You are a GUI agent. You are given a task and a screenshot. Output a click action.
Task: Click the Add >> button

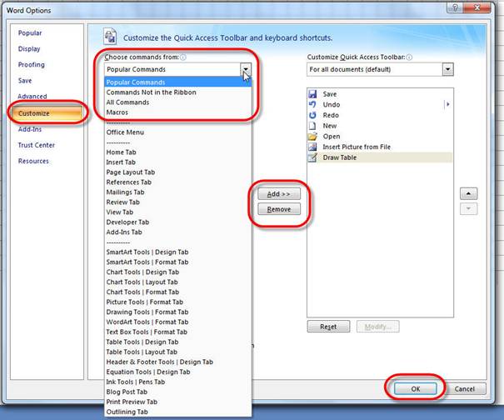coord(279,194)
